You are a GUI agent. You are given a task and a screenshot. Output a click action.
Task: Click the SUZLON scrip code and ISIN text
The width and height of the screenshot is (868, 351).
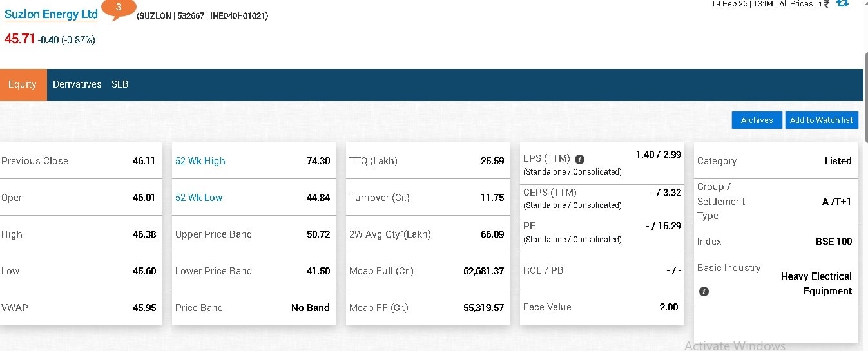[202, 16]
